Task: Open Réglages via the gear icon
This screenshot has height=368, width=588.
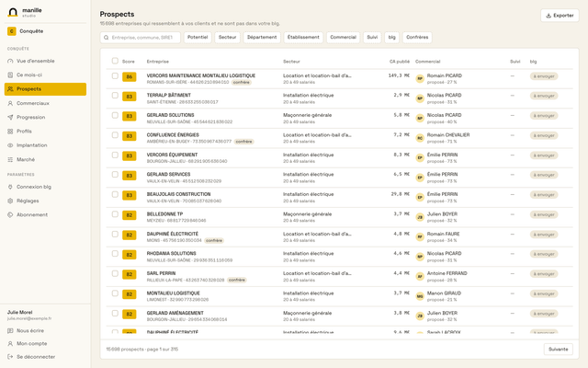Action: 10,201
